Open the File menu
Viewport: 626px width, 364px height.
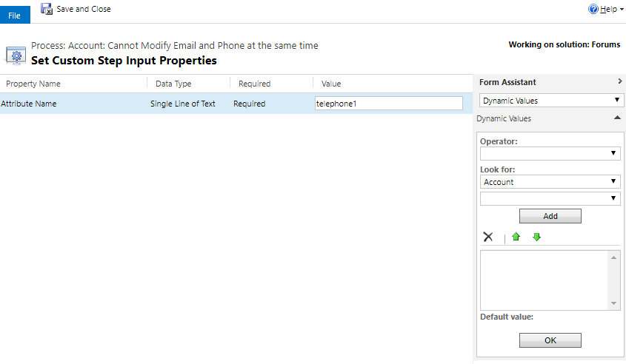click(x=15, y=15)
